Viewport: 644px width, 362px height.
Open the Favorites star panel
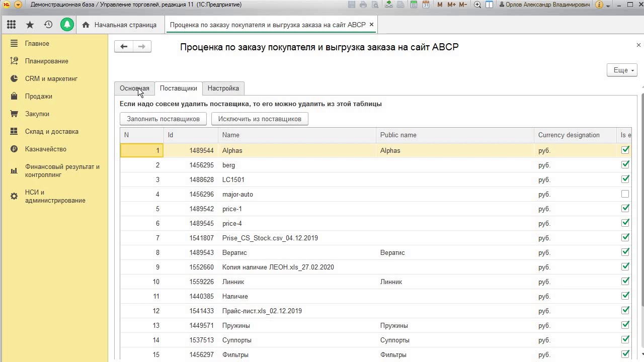coord(30,25)
